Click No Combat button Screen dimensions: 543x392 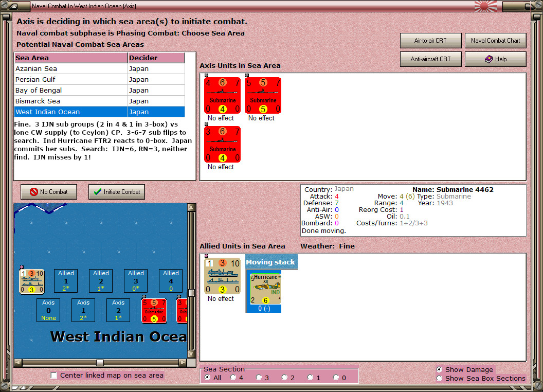coord(49,192)
